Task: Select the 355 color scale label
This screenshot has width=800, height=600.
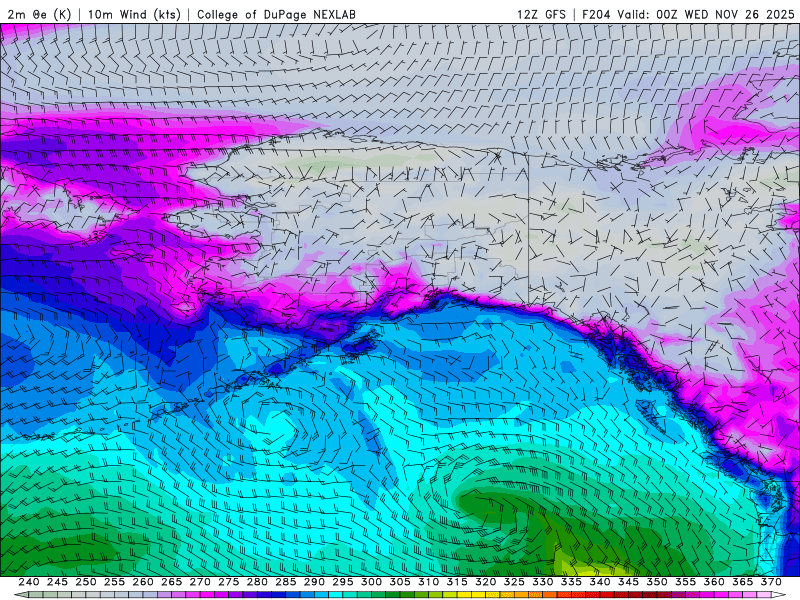Action: coord(686,582)
